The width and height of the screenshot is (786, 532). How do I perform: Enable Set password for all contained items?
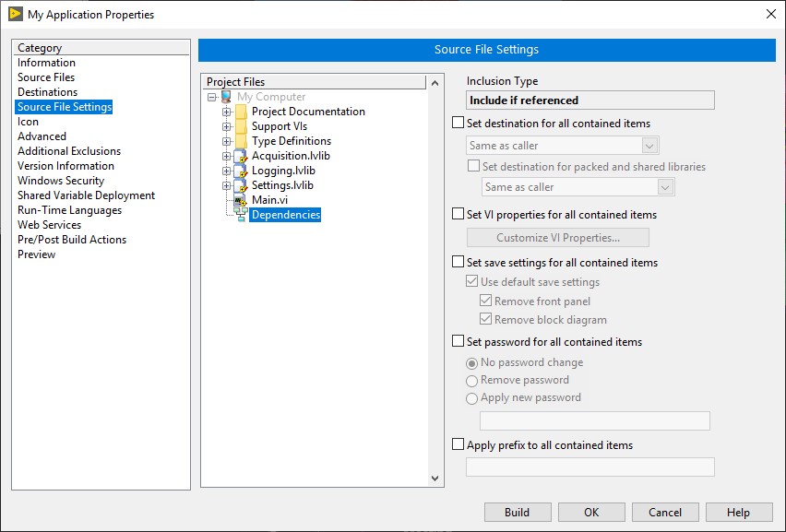[458, 342]
